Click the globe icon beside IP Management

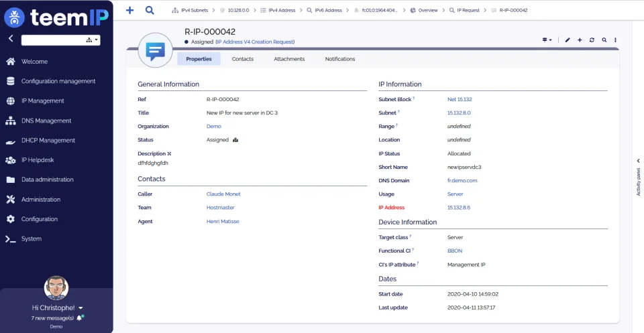pos(11,101)
